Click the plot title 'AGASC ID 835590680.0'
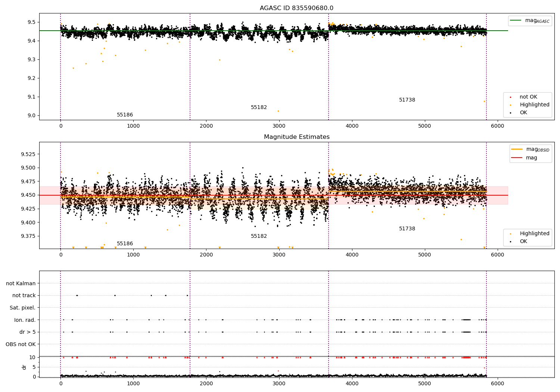This screenshot has width=560, height=392. tap(296, 8)
